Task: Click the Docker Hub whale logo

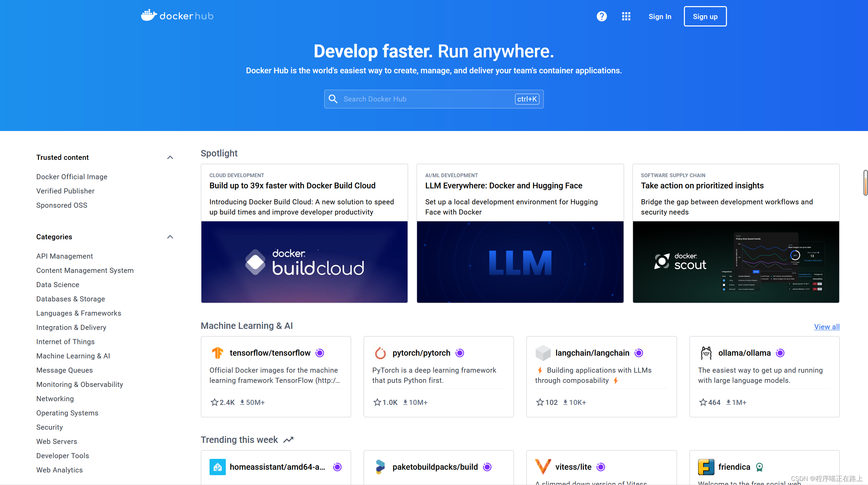Action: tap(149, 16)
